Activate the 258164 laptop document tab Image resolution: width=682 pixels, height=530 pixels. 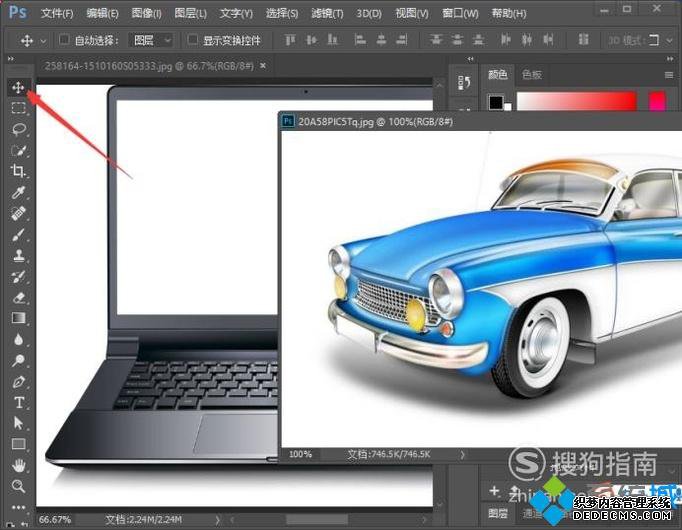tap(149, 66)
